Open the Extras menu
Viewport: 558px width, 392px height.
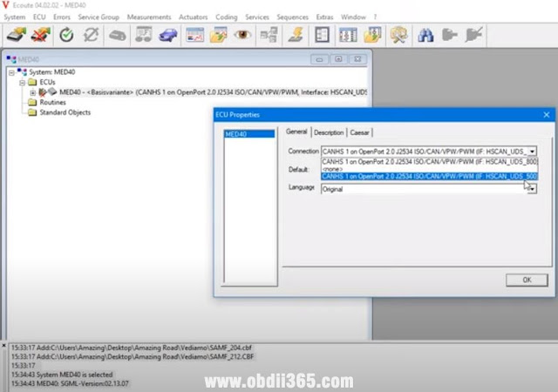pyautogui.click(x=324, y=17)
